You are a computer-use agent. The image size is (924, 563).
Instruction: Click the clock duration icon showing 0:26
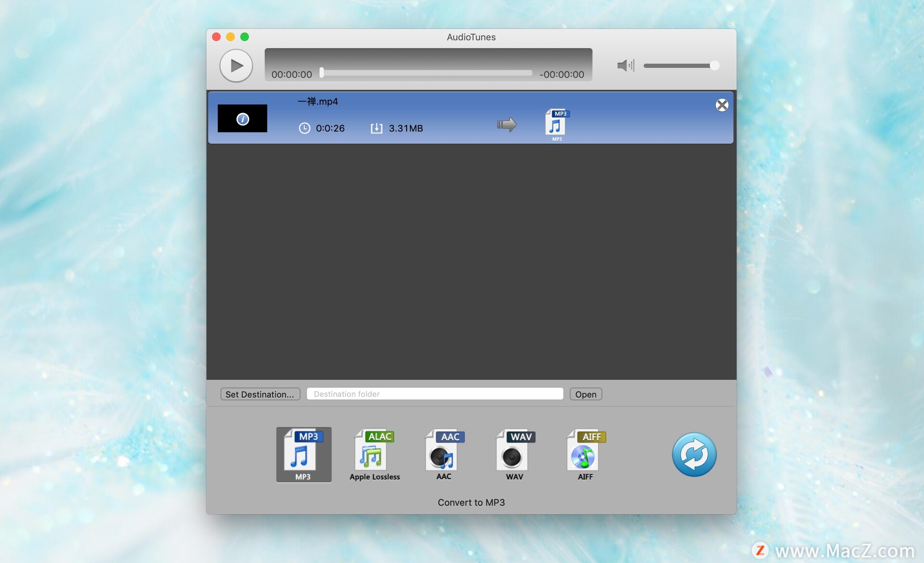(x=304, y=128)
